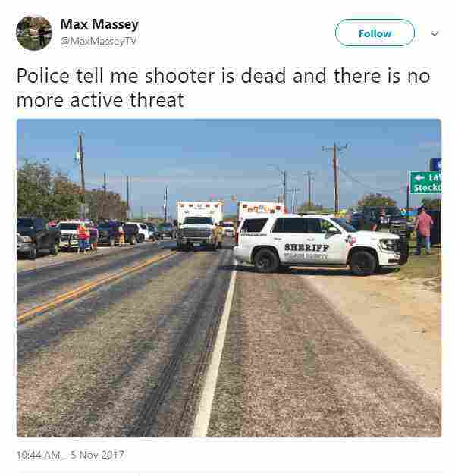Open the attached roadside photo
455x476 pixels.
coord(229,277)
